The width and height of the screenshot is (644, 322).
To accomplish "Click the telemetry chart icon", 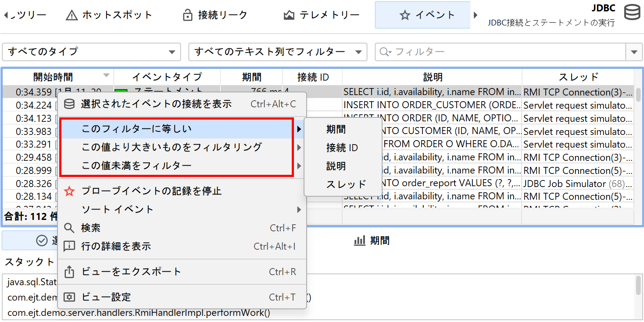I will tap(289, 15).
